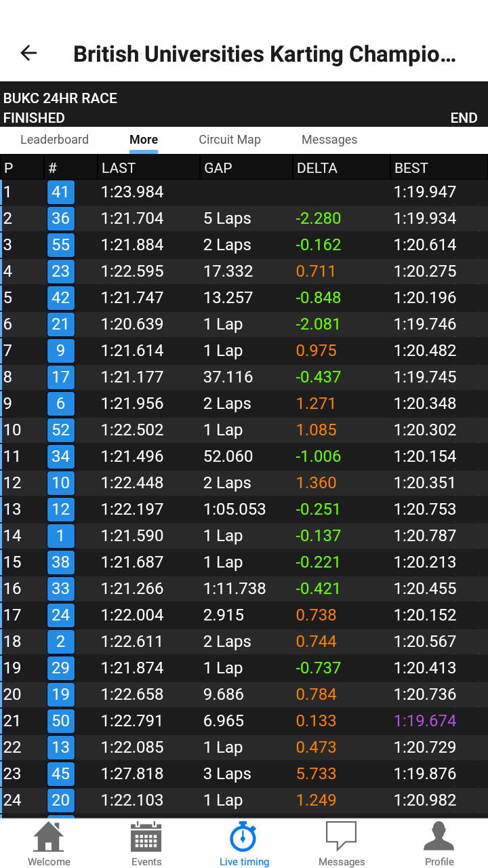488x868 pixels.
Task: Click gap value 1:11.738
Action: pos(235,589)
